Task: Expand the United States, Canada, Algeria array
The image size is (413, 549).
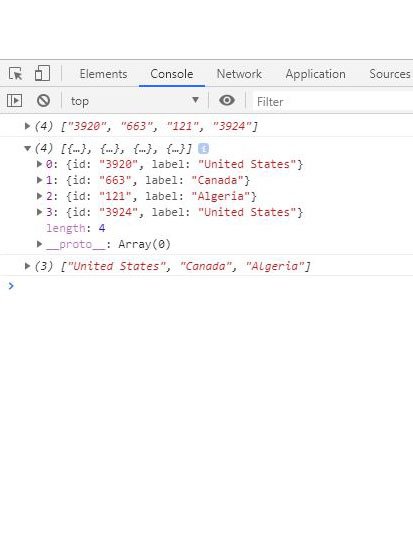Action: click(27, 266)
